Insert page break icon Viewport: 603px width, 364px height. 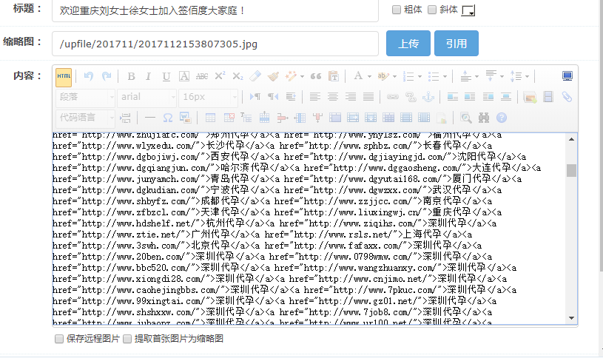(x=125, y=118)
